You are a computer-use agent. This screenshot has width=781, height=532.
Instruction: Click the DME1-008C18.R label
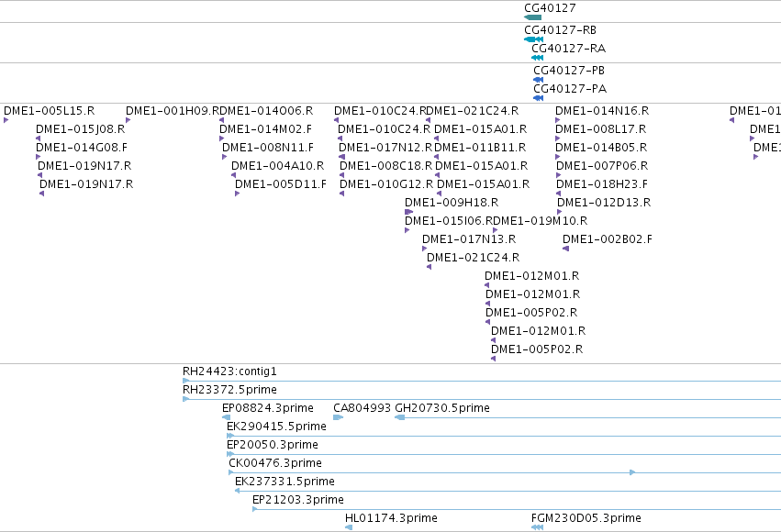(x=386, y=166)
